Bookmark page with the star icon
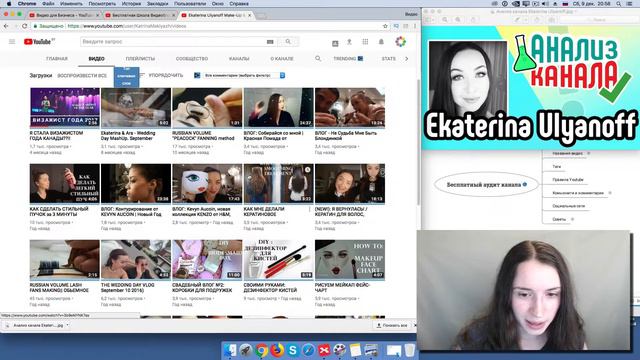 pos(385,26)
